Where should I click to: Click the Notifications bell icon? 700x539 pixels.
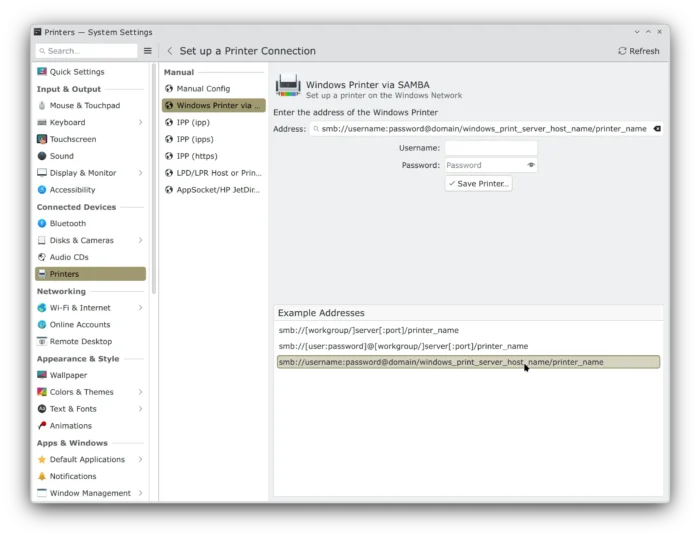tap(42, 476)
